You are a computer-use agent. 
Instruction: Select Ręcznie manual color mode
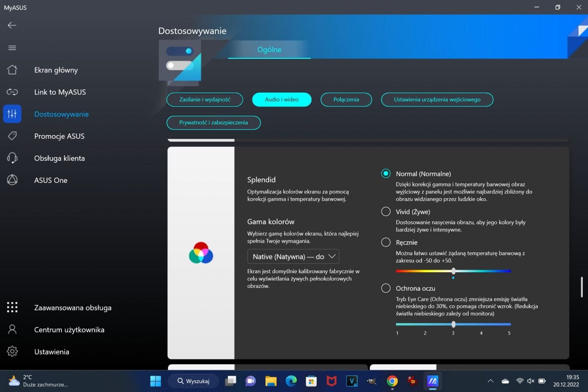[x=386, y=242]
